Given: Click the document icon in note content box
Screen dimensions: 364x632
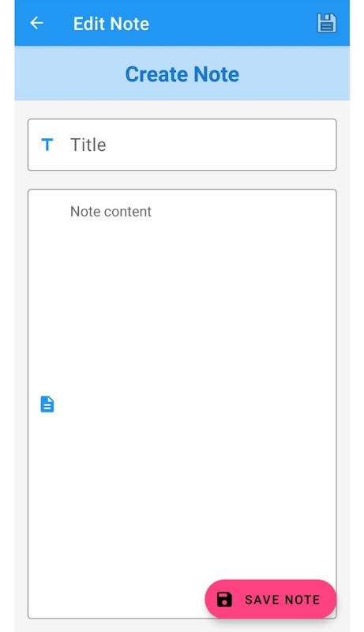Looking at the screenshot, I should (47, 404).
